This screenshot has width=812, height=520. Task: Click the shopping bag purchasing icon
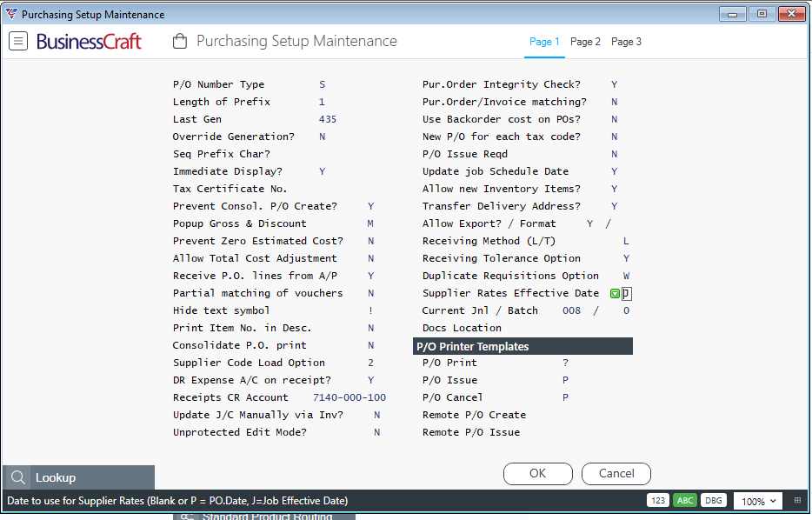pyautogui.click(x=180, y=41)
